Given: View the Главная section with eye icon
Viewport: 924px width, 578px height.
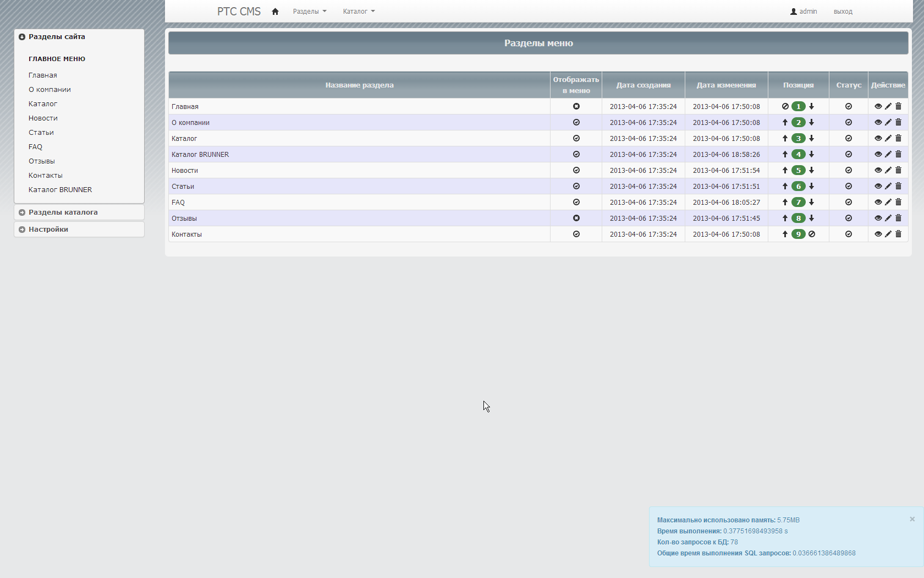Looking at the screenshot, I should [878, 106].
